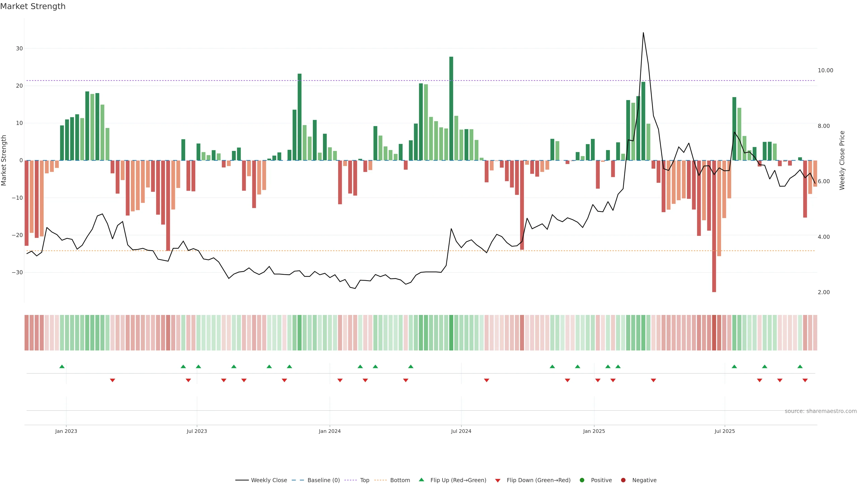Click the last red flip-down triangle marker
Image resolution: width=868 pixels, height=488 pixels.
point(805,380)
